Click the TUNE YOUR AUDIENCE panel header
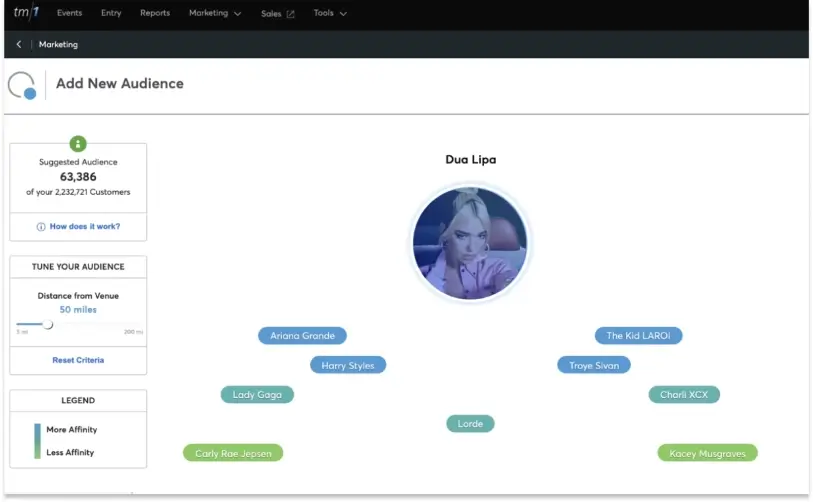813x502 pixels. [78, 267]
